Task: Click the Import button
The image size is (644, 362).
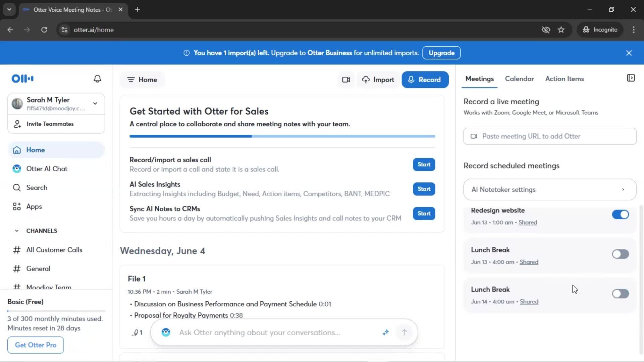Action: point(378,80)
